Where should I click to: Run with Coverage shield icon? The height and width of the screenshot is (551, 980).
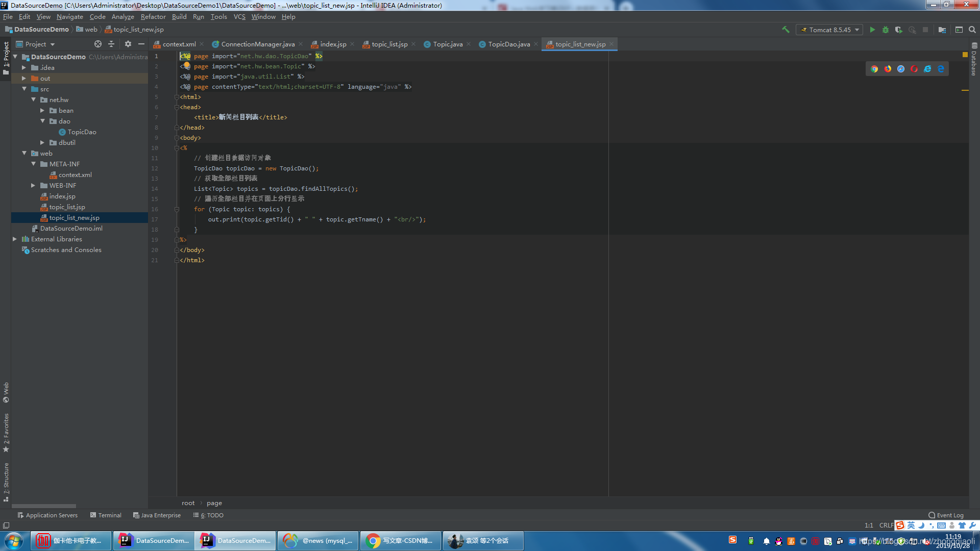(x=899, y=30)
